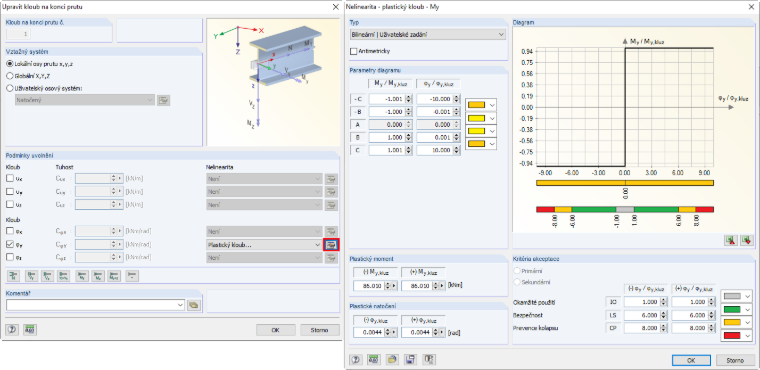Open units and decimals icon in left dialog

point(30,330)
